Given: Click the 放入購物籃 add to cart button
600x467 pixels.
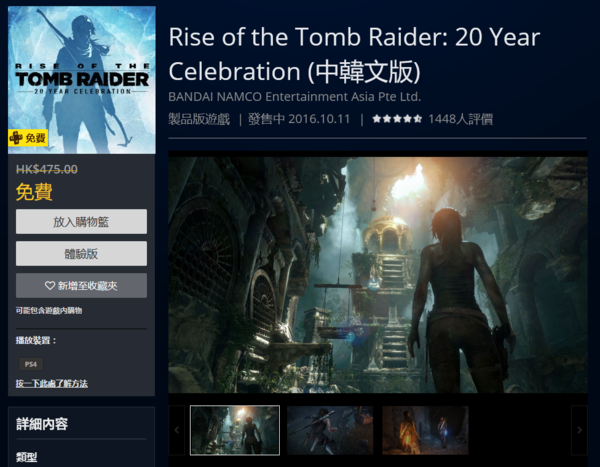Looking at the screenshot, I should click(x=81, y=221).
